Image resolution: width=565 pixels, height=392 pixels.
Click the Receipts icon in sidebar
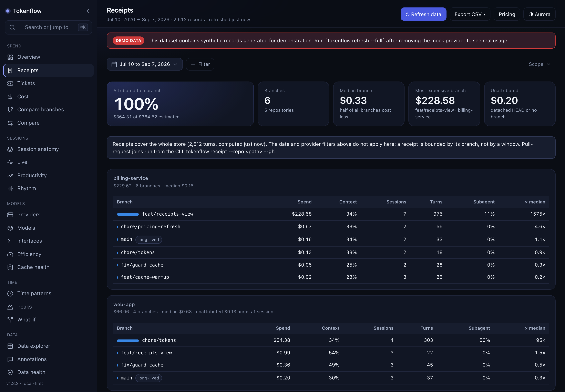click(x=10, y=71)
